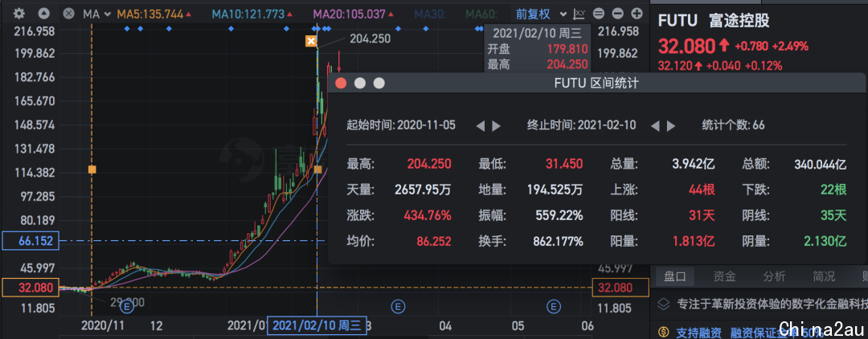
Task: Click the XY axis coordinate icon
Action: point(579,14)
